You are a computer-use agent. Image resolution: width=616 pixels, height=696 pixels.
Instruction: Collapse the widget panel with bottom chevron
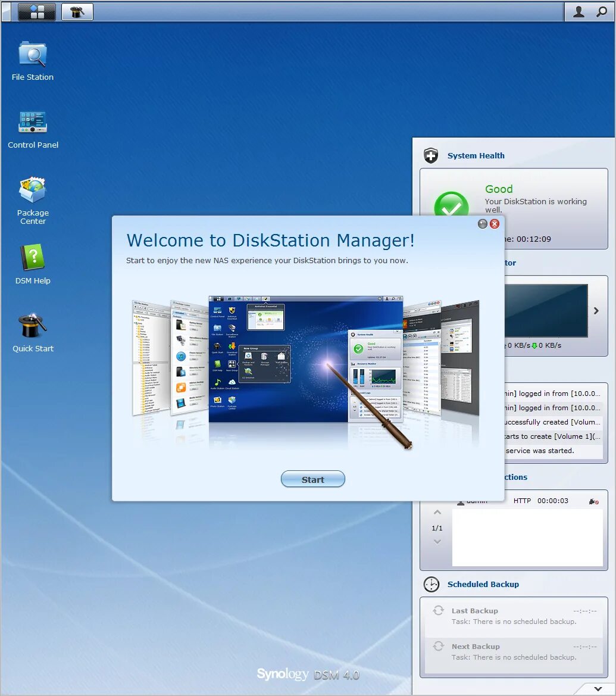(598, 689)
